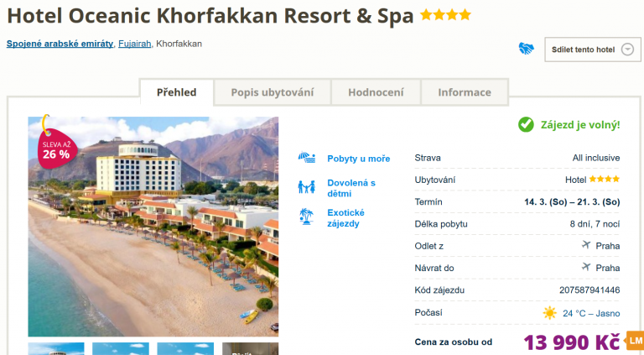Expand the Sdílet tento hotel dropdown
The width and height of the screenshot is (644, 355).
[x=592, y=50]
